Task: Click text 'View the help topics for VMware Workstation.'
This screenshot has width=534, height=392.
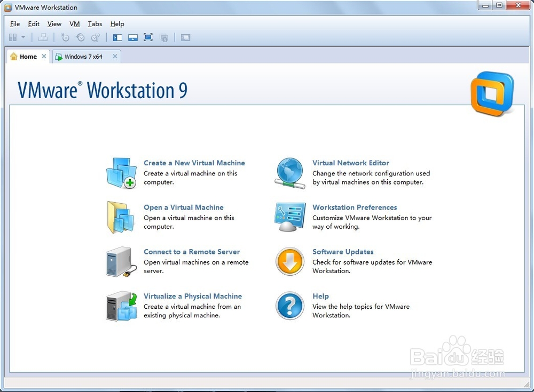Action: point(361,311)
